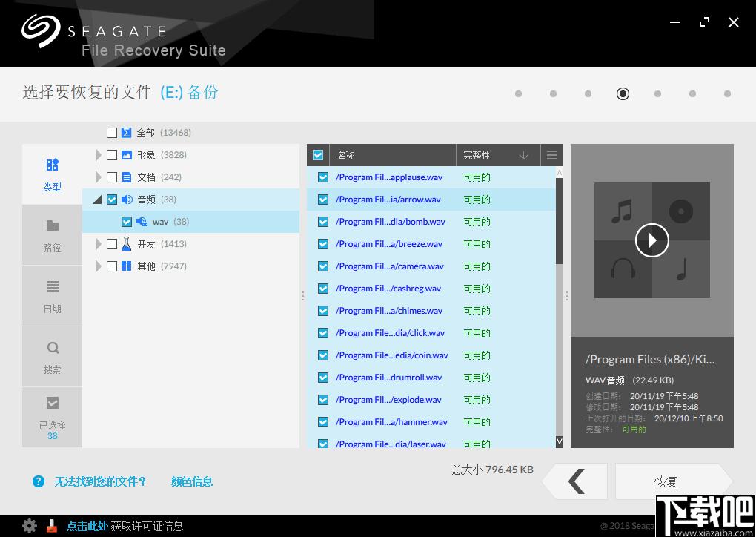Viewport: 756px width, 537px height.
Task: Expand the 形象 category tree node
Action: [x=98, y=155]
